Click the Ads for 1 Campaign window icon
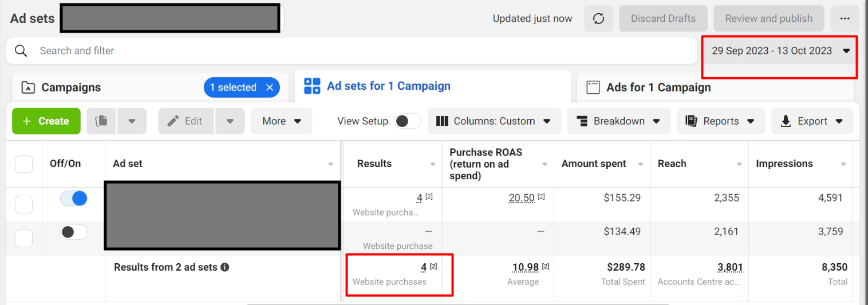 593,88
